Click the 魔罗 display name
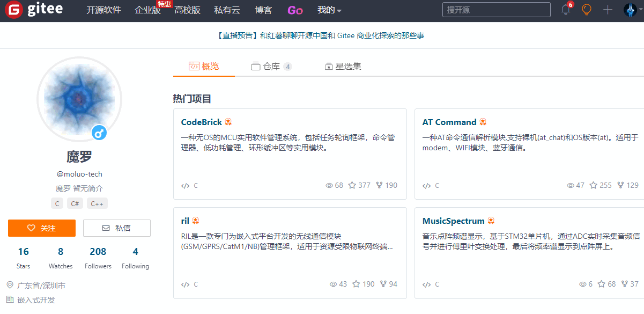 coord(79,157)
